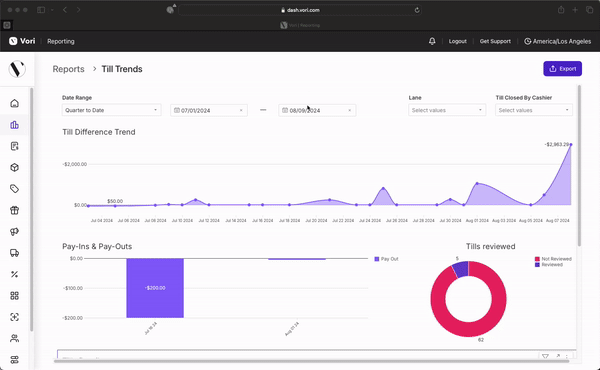Go back in Safari

tap(65, 10)
